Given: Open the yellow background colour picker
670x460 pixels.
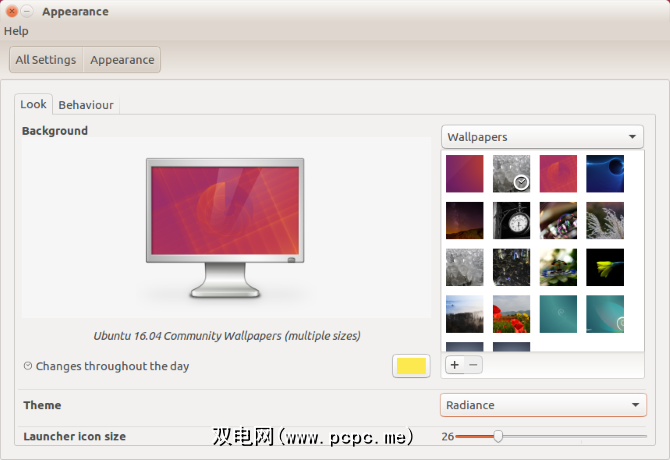Looking at the screenshot, I should 411,366.
